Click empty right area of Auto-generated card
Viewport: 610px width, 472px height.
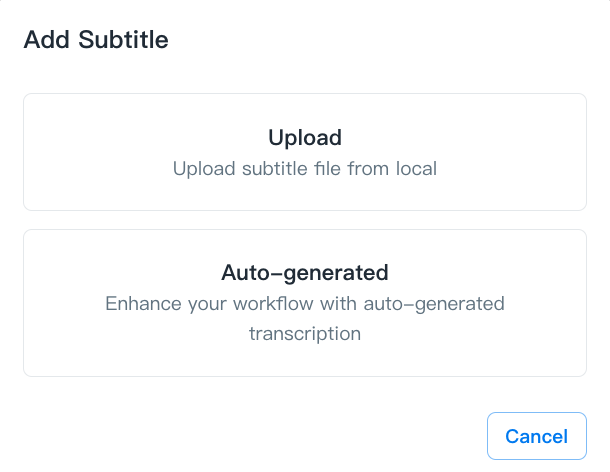coord(550,302)
